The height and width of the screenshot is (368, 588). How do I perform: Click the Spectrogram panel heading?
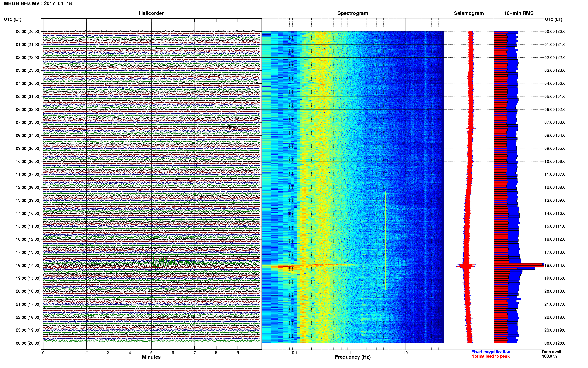(353, 13)
